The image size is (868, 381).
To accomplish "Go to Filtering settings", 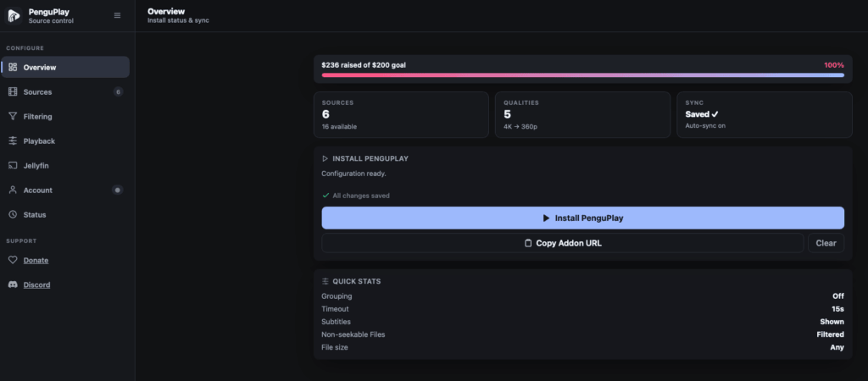I will tap(65, 116).
